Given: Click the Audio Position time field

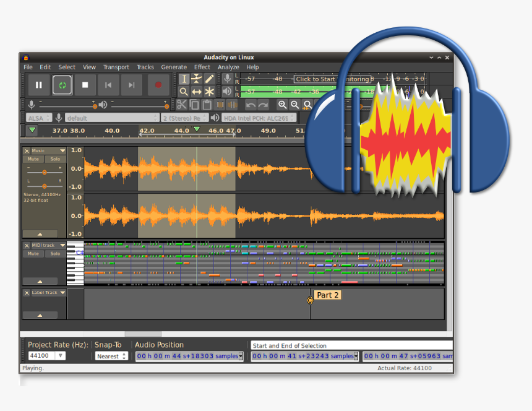Looking at the screenshot, I should point(189,356).
